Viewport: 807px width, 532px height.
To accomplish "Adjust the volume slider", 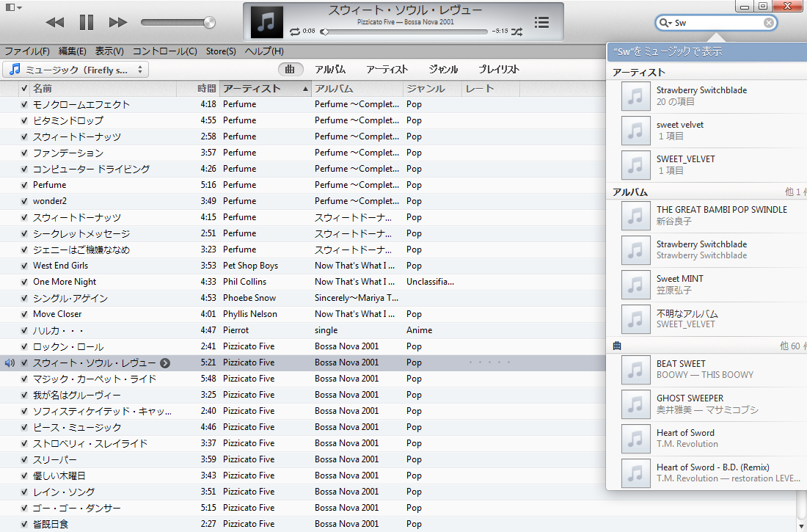I will coord(178,22).
